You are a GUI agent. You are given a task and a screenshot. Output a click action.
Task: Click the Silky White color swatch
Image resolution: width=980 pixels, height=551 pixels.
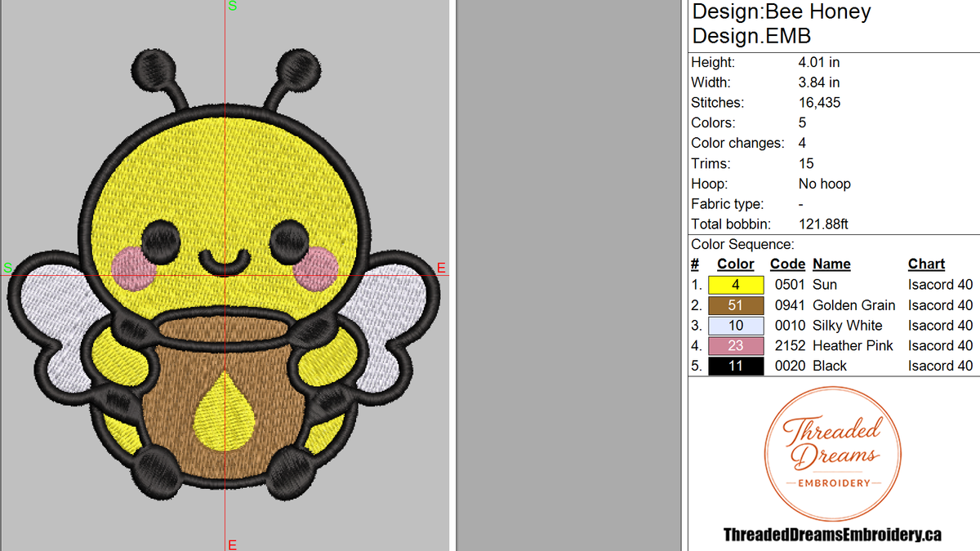pyautogui.click(x=736, y=326)
